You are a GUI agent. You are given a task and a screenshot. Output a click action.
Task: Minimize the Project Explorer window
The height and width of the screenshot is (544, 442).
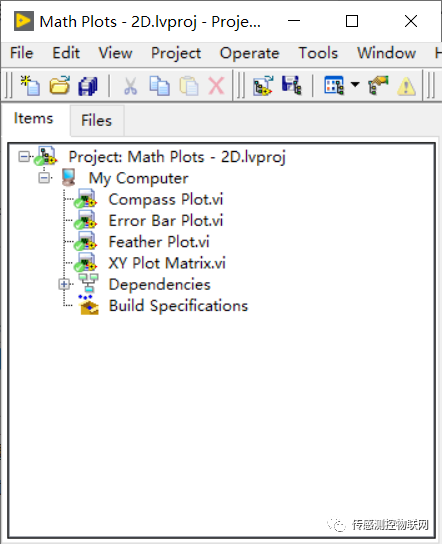pyautogui.click(x=294, y=21)
